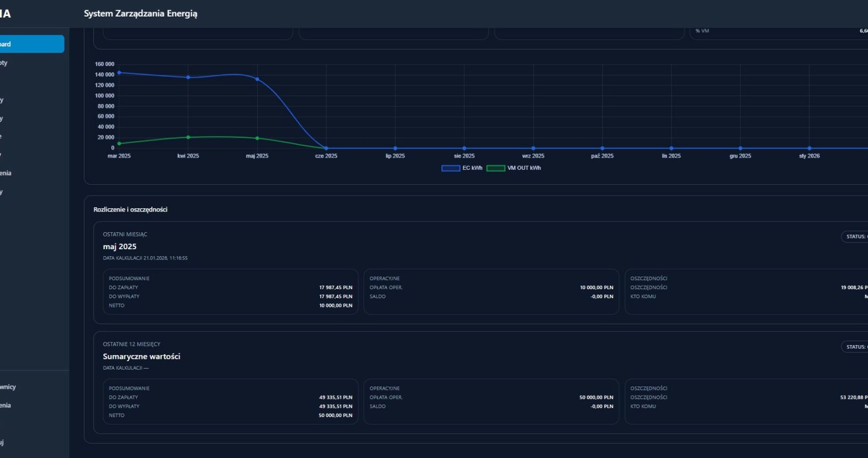The height and width of the screenshot is (458, 868).
Task: Click the green VM OUT kWh legend swatch
Action: click(x=495, y=168)
